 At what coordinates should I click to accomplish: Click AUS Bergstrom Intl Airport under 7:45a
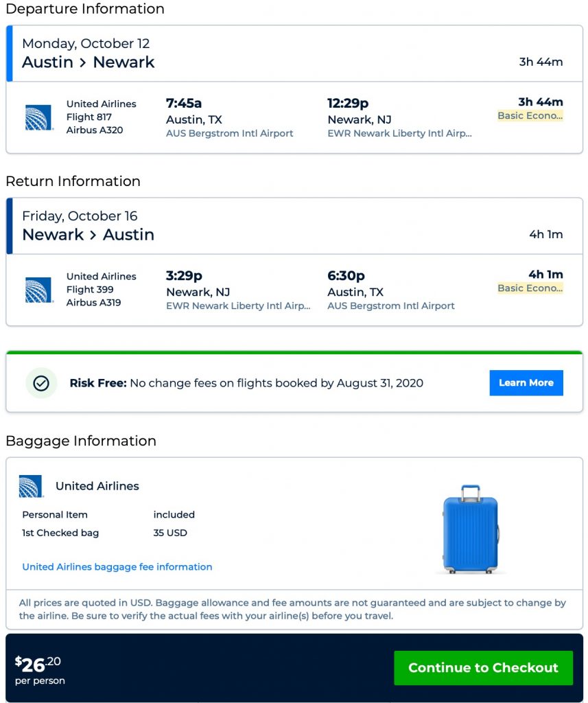click(x=229, y=133)
